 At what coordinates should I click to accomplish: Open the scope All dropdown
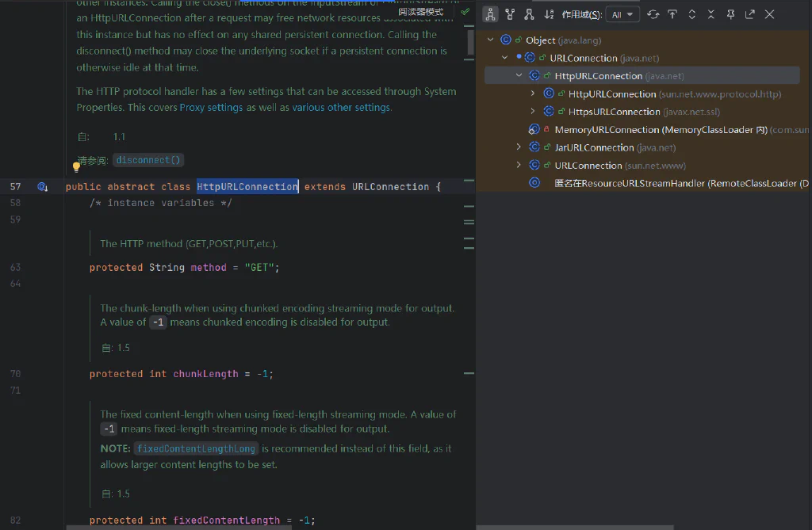tap(622, 14)
